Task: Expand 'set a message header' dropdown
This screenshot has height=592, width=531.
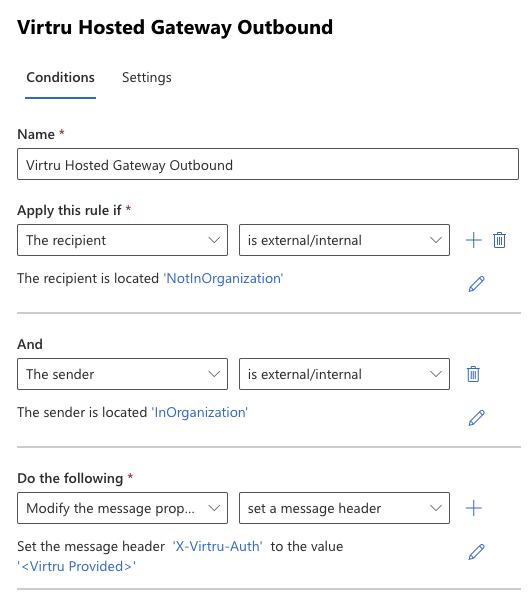Action: tap(344, 508)
